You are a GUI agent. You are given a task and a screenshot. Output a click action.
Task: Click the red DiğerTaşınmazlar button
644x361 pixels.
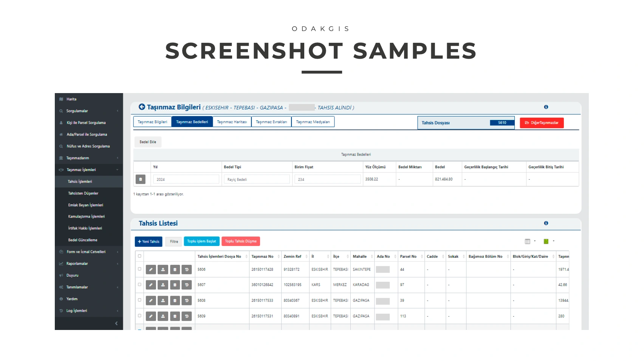(x=542, y=123)
